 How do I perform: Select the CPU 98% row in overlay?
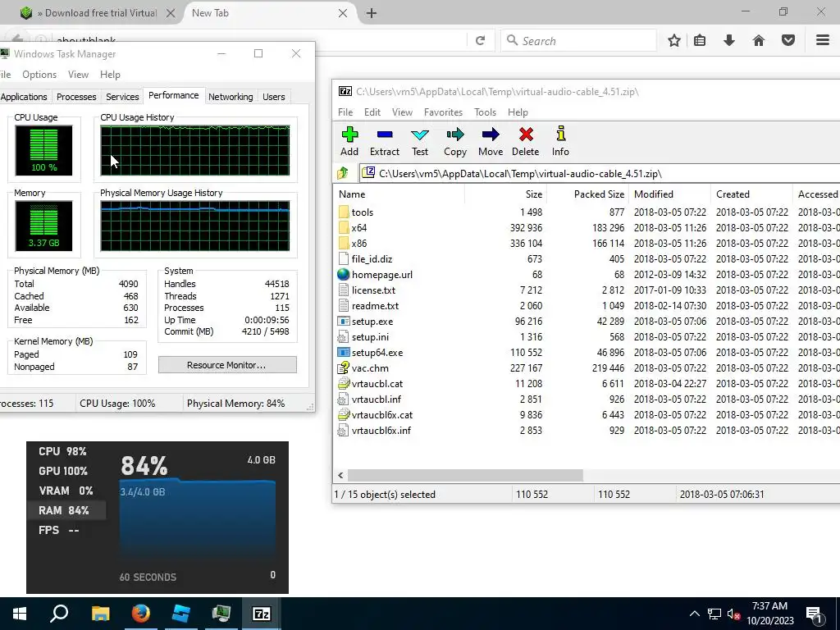pyautogui.click(x=66, y=451)
